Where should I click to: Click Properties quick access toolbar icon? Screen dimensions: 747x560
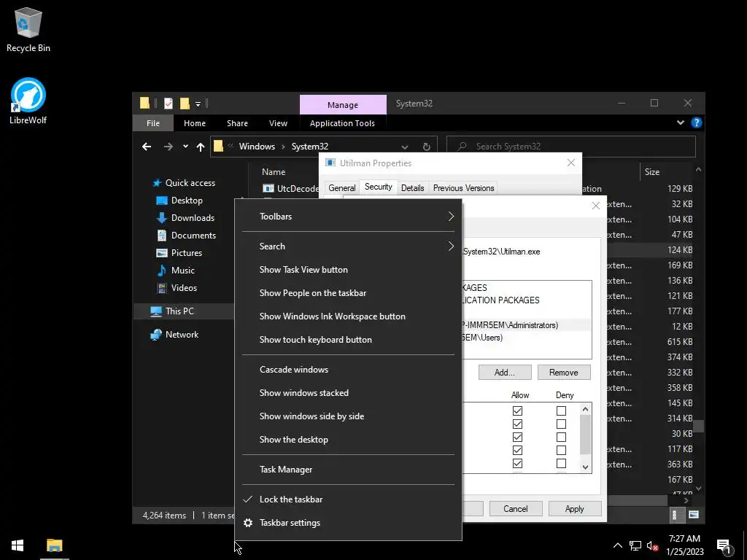[169, 103]
